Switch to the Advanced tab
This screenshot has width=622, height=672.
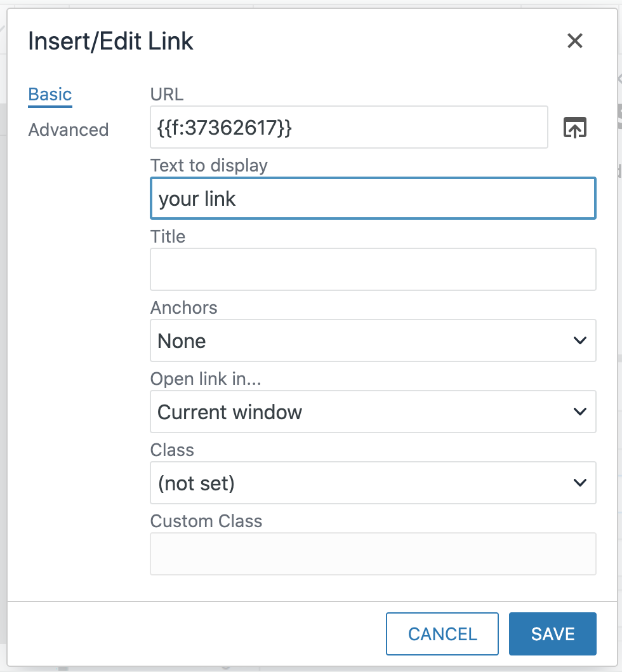pos(68,130)
